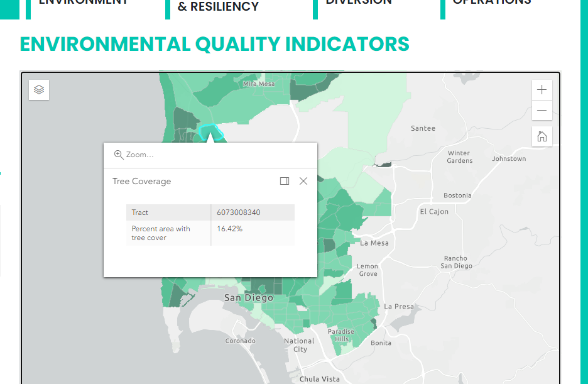Image resolution: width=588 pixels, height=384 pixels.
Task: Close the Tree Coverage popup
Action: (303, 180)
